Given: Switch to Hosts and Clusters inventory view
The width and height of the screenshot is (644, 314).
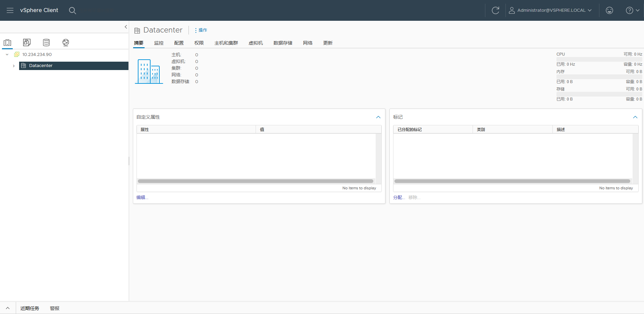Looking at the screenshot, I should pyautogui.click(x=7, y=43).
